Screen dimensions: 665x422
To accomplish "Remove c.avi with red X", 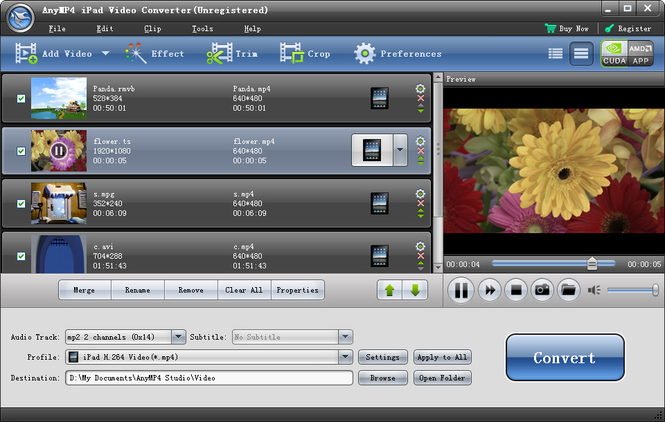I will point(420,256).
